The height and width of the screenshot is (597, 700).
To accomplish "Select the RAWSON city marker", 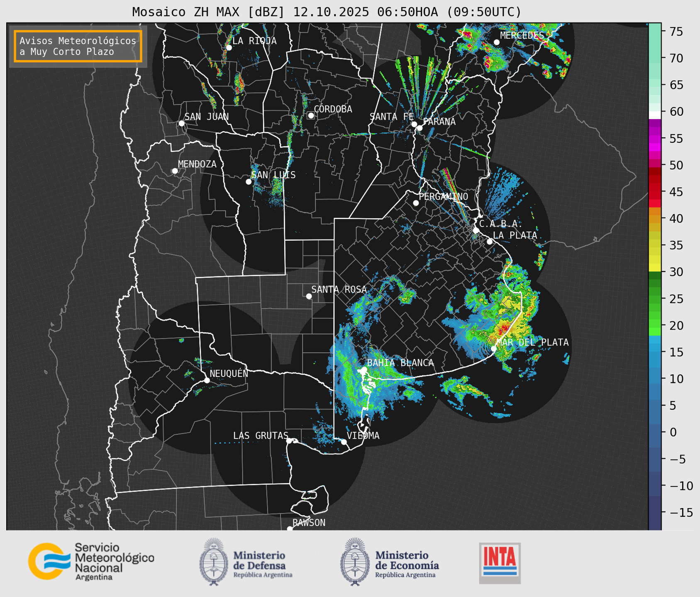I will pyautogui.click(x=290, y=529).
